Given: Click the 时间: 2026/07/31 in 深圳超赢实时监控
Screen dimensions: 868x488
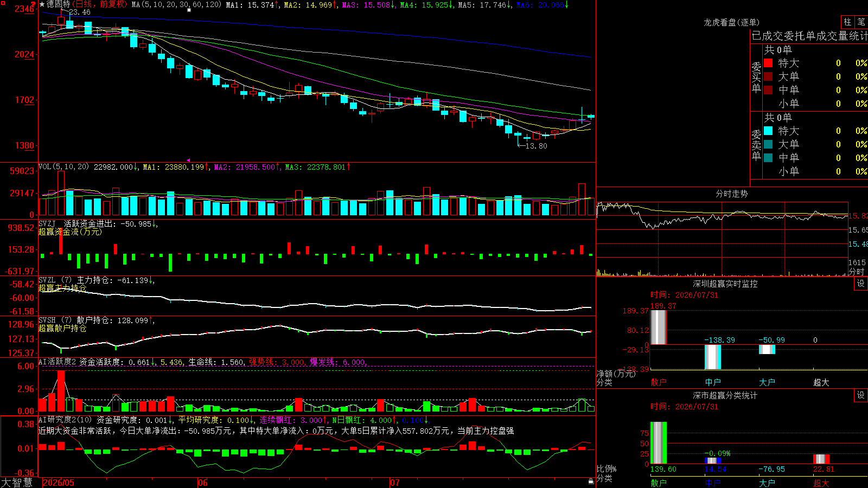Looking at the screenshot, I should coord(684,295).
